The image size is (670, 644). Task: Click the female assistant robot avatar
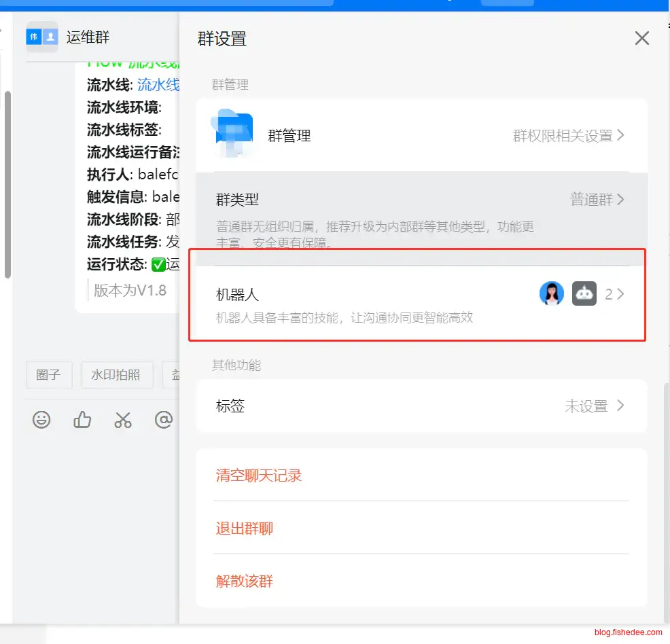(551, 293)
